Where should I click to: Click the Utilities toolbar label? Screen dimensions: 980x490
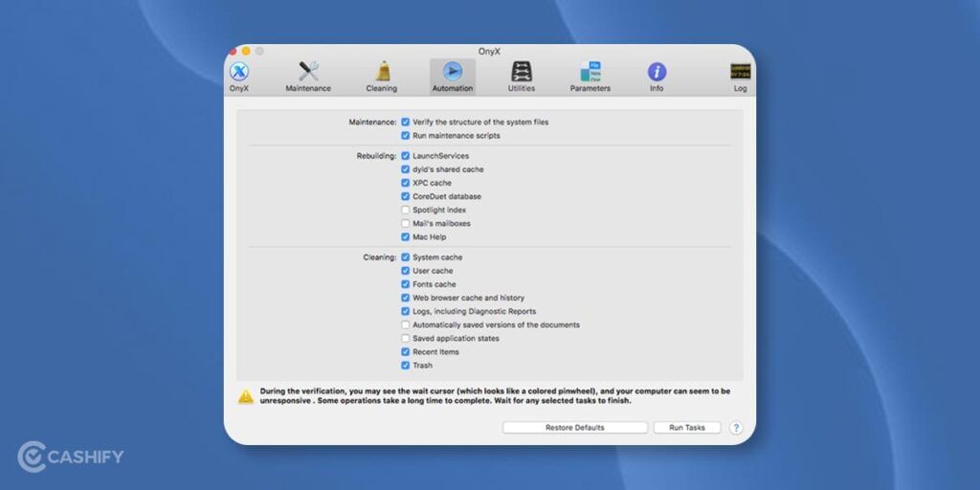pyautogui.click(x=522, y=89)
